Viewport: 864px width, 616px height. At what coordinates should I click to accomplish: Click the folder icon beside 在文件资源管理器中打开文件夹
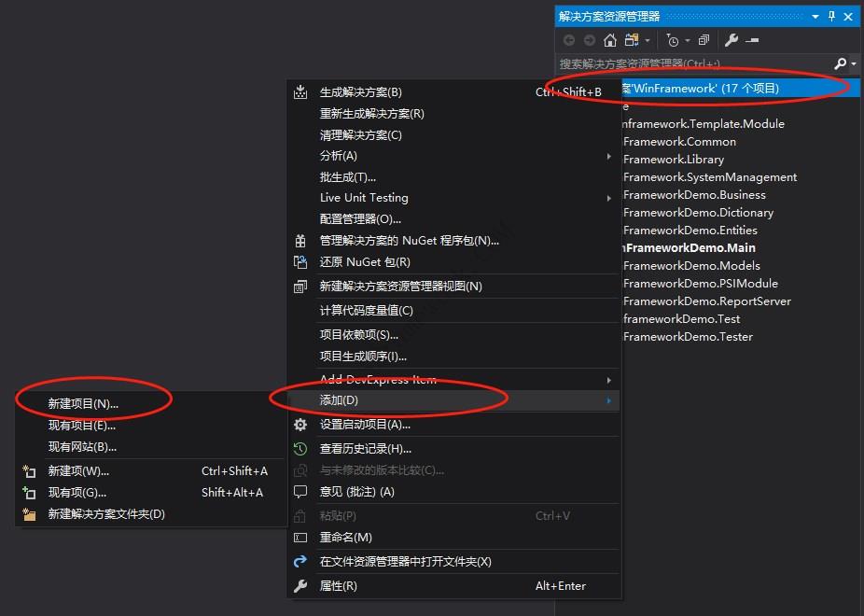click(x=300, y=562)
